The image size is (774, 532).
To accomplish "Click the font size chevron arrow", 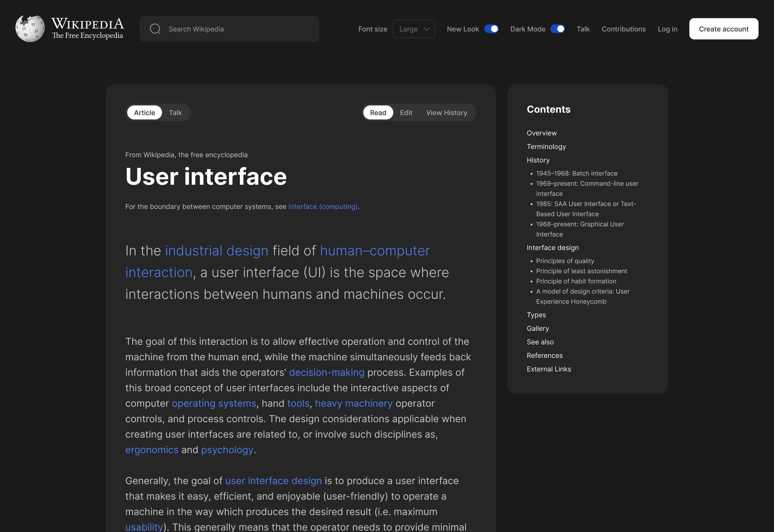I will pyautogui.click(x=426, y=29).
